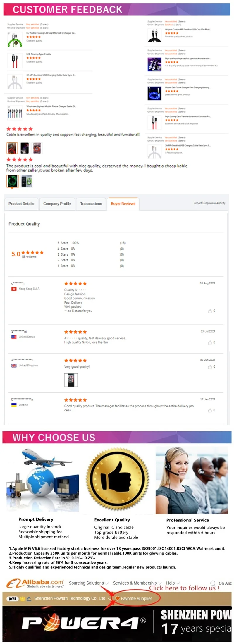The image size is (234, 644).
Task: Expand the Sourcing Solutions dropdown
Action: tap(88, 583)
